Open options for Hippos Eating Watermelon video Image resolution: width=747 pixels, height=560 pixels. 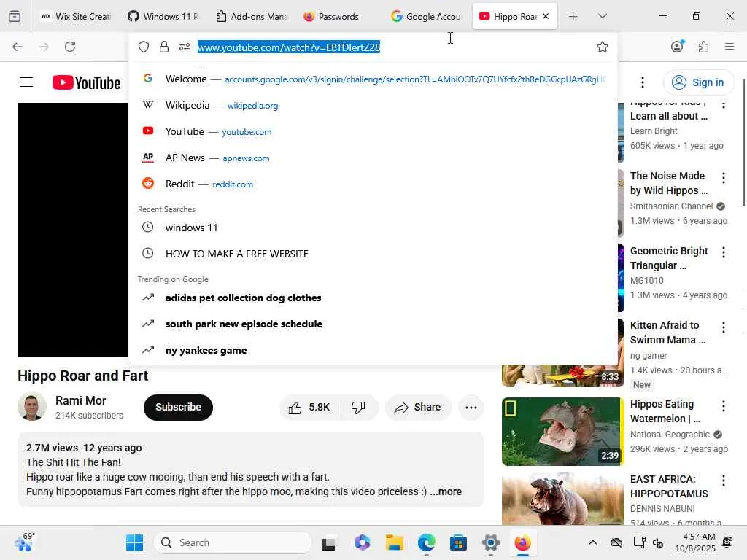pyautogui.click(x=723, y=405)
